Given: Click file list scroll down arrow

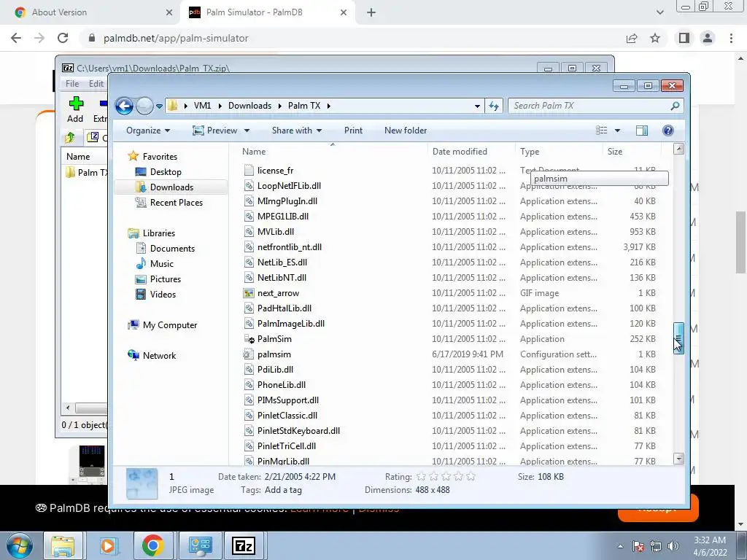Looking at the screenshot, I should pyautogui.click(x=679, y=459).
